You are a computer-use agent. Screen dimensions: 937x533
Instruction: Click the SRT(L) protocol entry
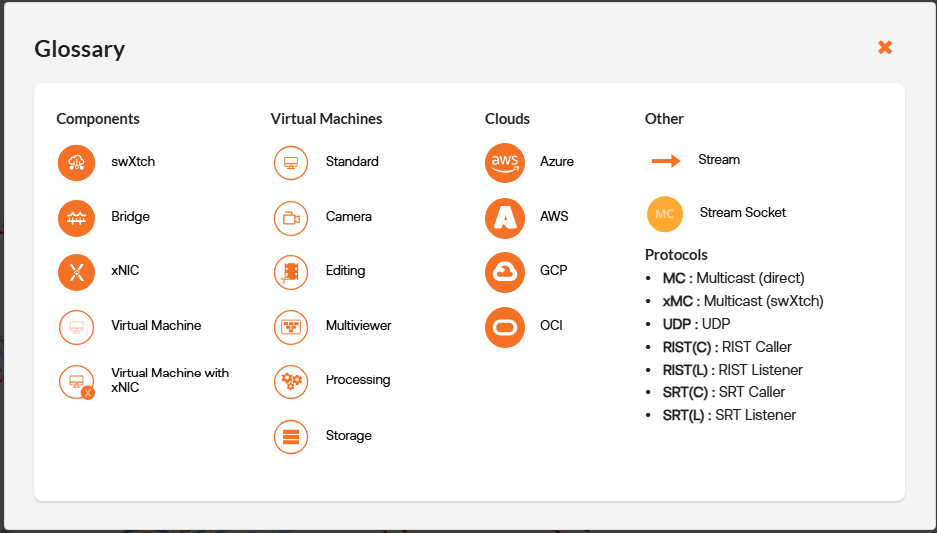coord(729,415)
